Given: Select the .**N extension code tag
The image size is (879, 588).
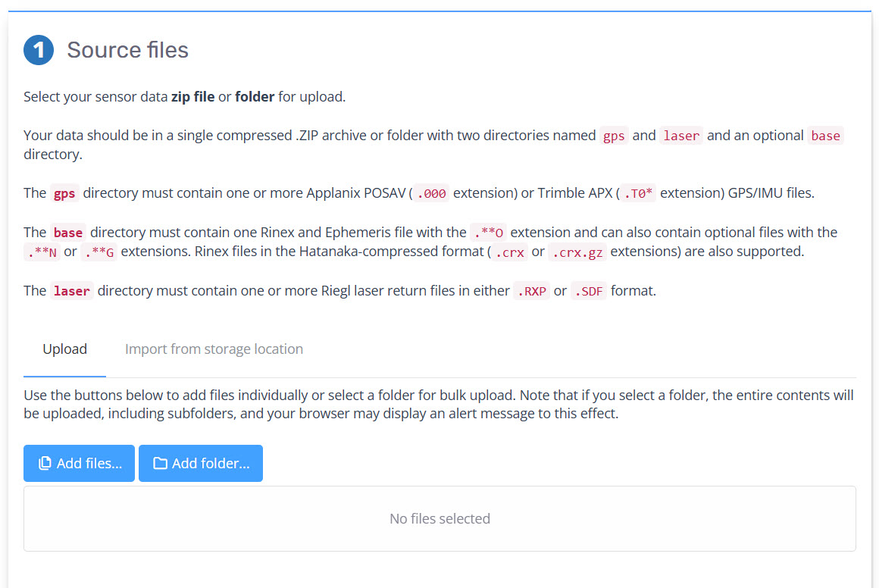Looking at the screenshot, I should pyautogui.click(x=41, y=252).
